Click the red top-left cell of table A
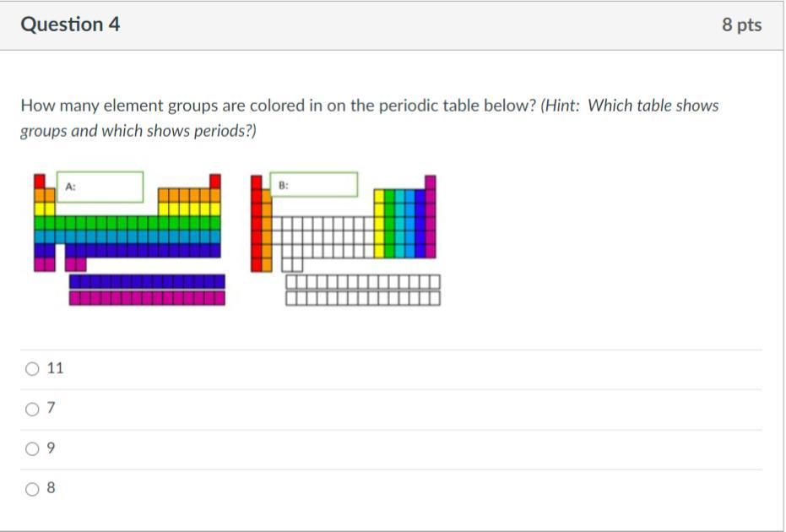The image size is (786, 532). (x=39, y=181)
